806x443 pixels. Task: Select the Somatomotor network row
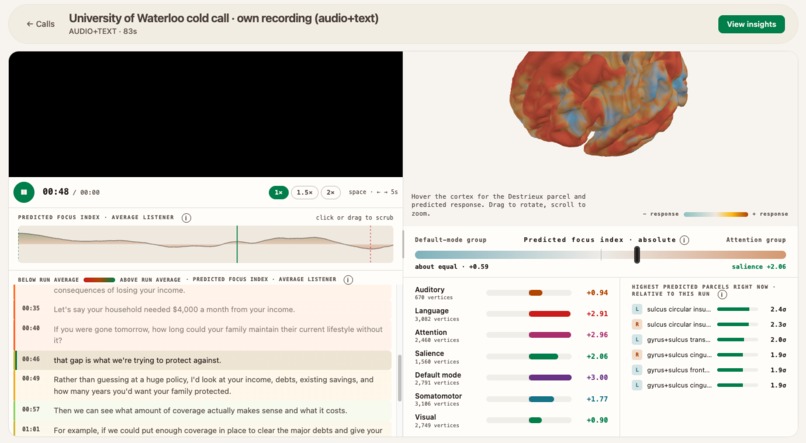pyautogui.click(x=511, y=399)
